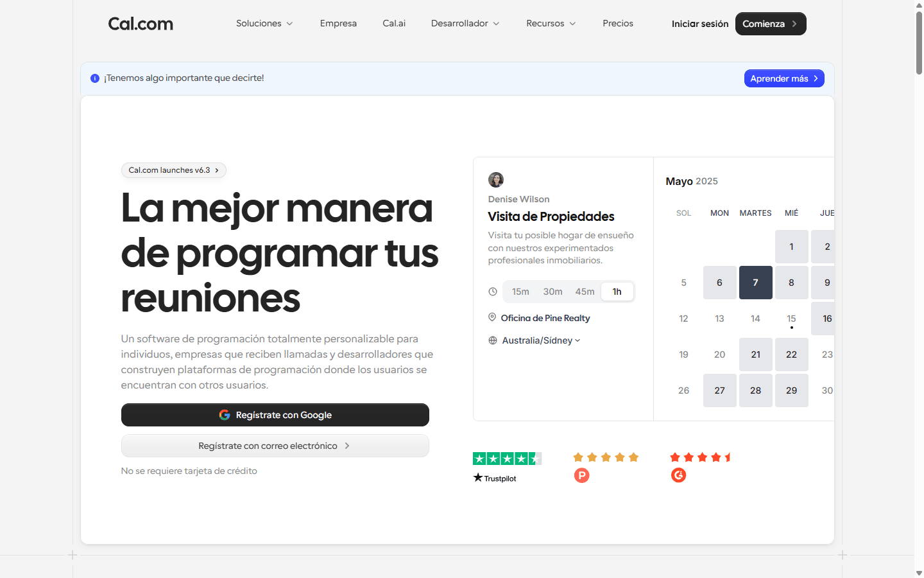Click the Aprender más button

(x=784, y=78)
